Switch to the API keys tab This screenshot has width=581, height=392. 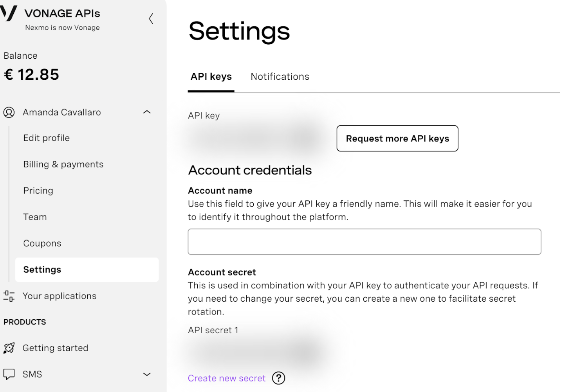coord(211,77)
